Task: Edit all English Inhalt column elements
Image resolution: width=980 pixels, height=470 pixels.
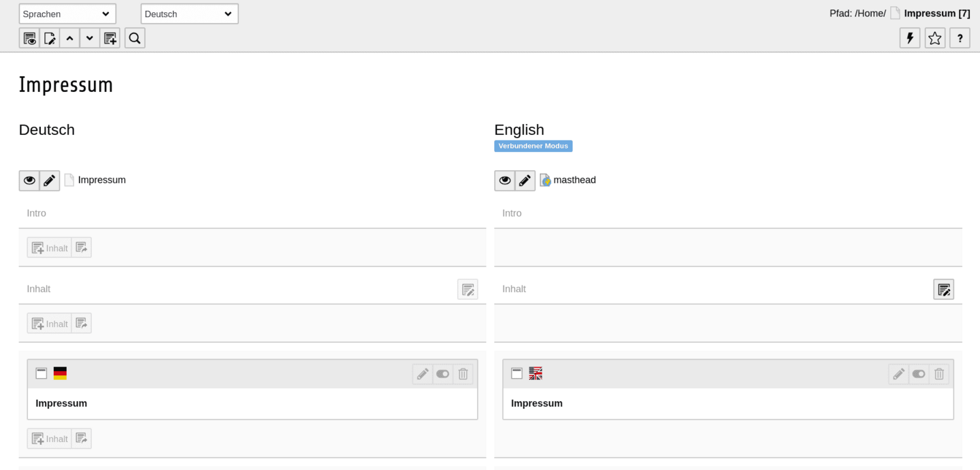Action: coord(944,289)
